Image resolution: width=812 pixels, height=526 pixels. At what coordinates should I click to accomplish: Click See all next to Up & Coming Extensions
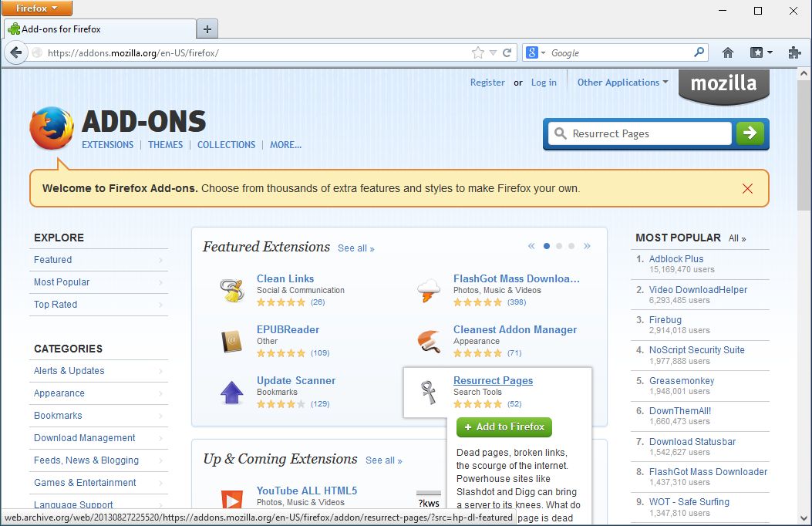point(384,460)
